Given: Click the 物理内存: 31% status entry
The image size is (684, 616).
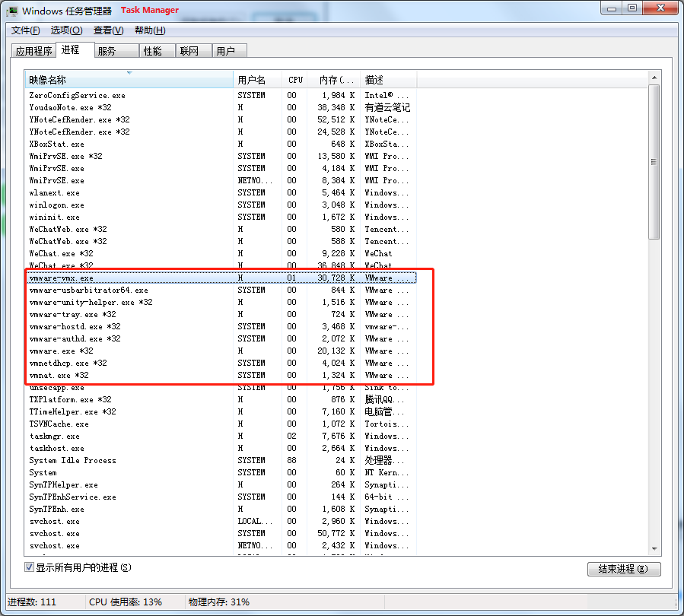Looking at the screenshot, I should 219,602.
